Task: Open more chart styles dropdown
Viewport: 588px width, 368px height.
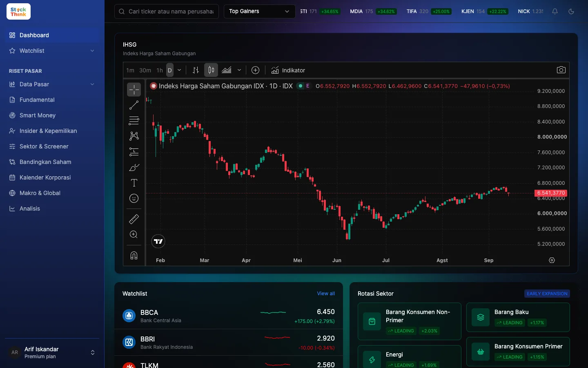Action: coord(239,70)
